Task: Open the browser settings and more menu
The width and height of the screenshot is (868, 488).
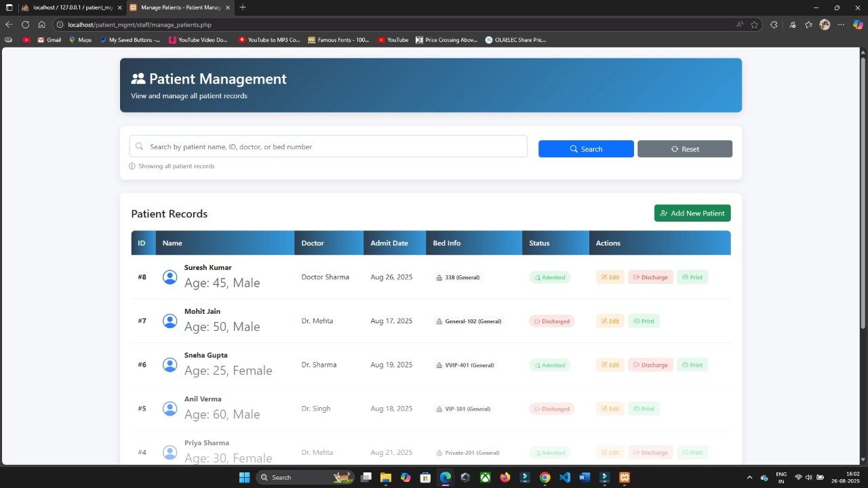Action: point(841,24)
